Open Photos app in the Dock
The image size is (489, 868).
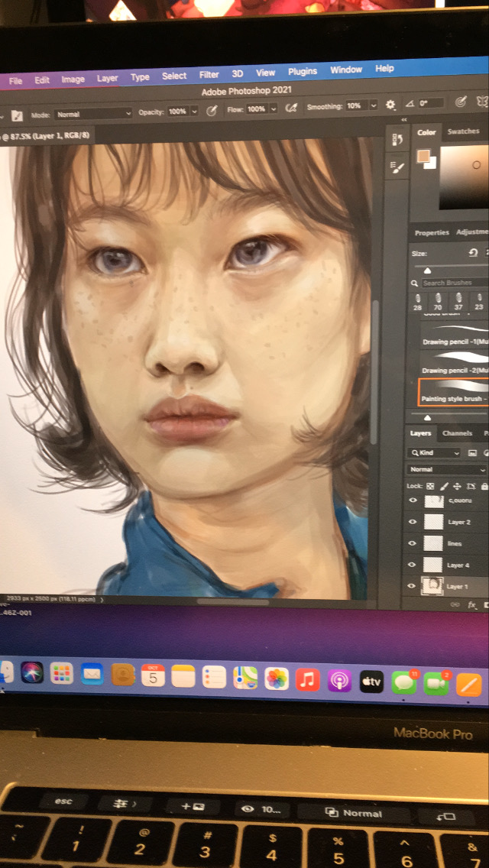coord(277,679)
